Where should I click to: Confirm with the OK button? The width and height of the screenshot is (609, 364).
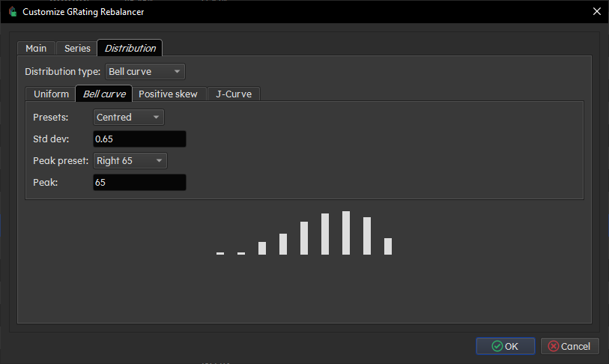click(506, 346)
